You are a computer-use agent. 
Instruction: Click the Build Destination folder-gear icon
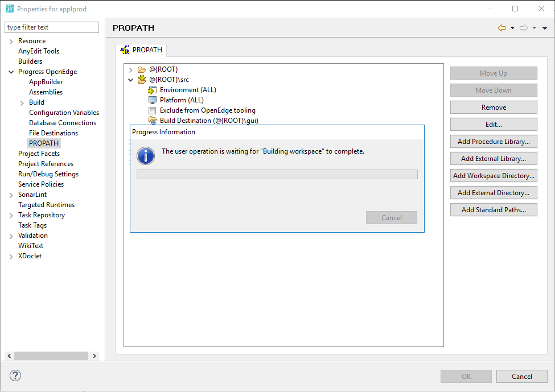153,120
